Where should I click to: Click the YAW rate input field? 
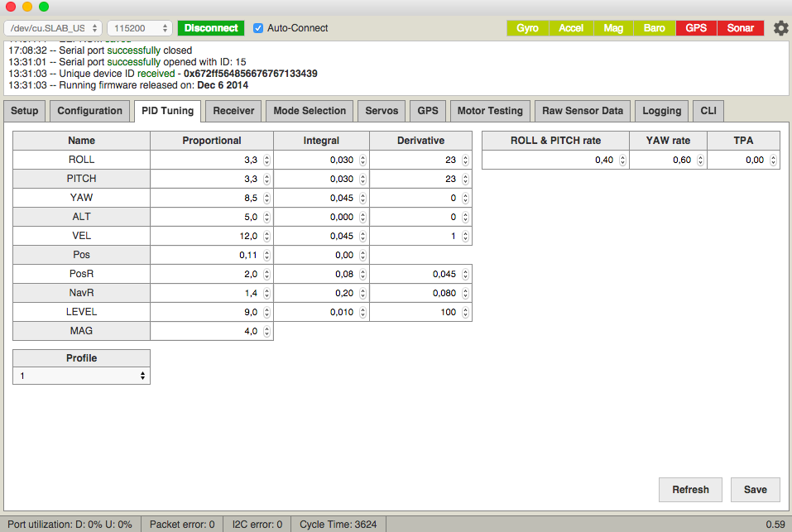(662, 161)
